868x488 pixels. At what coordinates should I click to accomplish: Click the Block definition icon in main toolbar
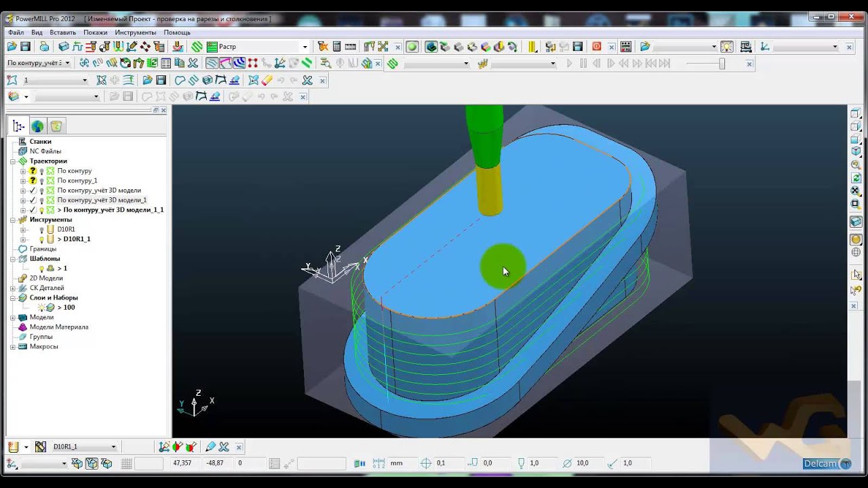pyautogui.click(x=64, y=47)
